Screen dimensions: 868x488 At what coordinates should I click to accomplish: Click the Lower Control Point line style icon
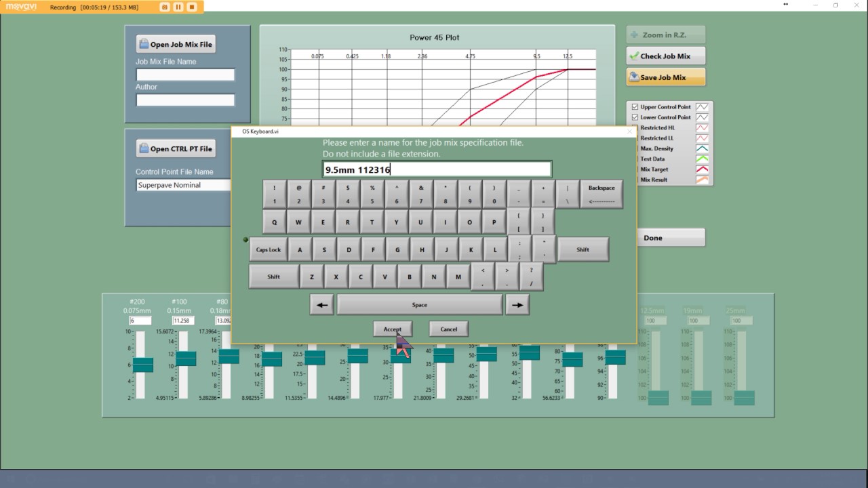(x=703, y=117)
